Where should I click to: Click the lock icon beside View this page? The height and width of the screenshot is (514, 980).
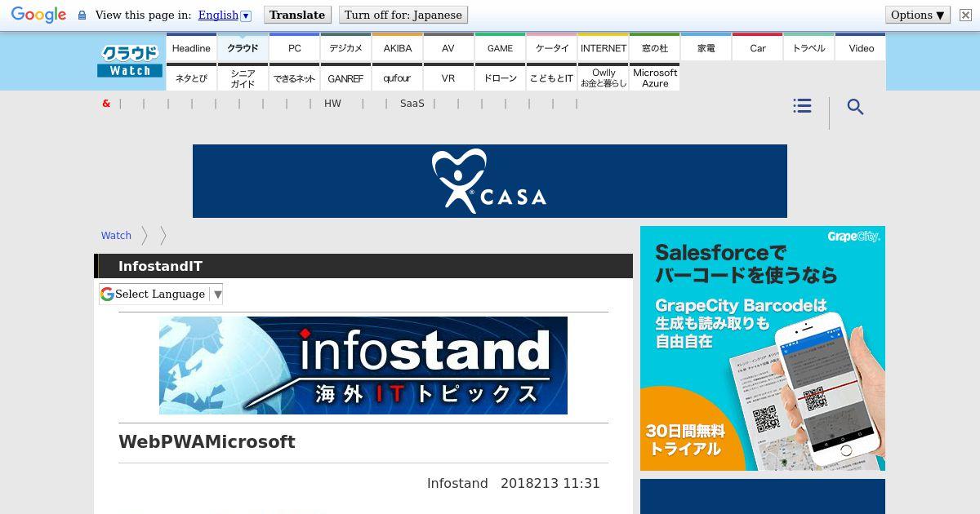[82, 16]
